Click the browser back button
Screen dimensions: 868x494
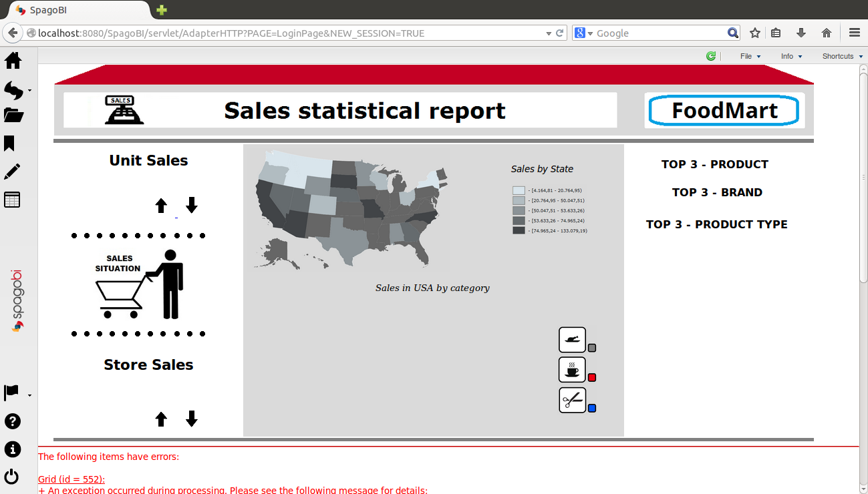[x=13, y=33]
